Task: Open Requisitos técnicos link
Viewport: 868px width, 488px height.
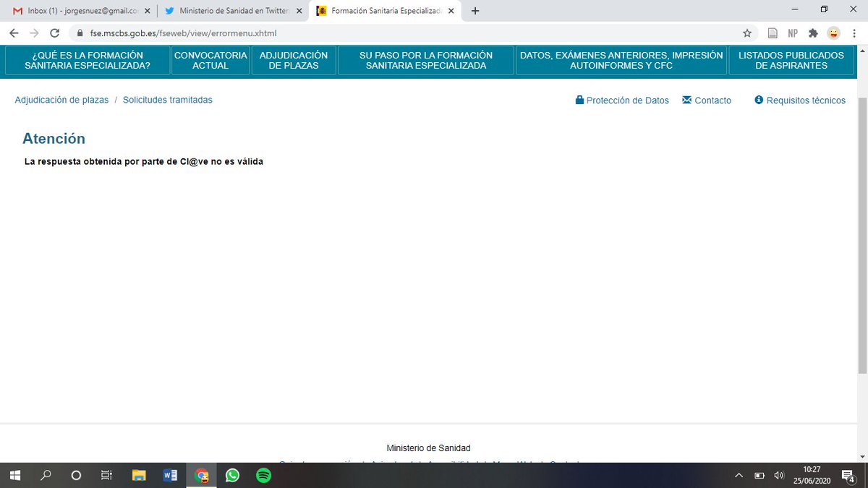Action: coord(800,100)
